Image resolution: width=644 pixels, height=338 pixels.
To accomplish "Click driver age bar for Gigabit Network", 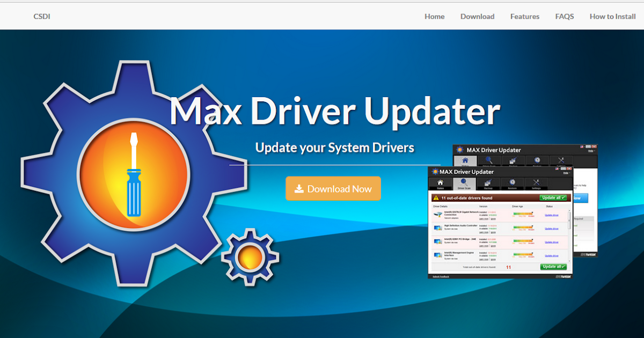I will tap(523, 214).
